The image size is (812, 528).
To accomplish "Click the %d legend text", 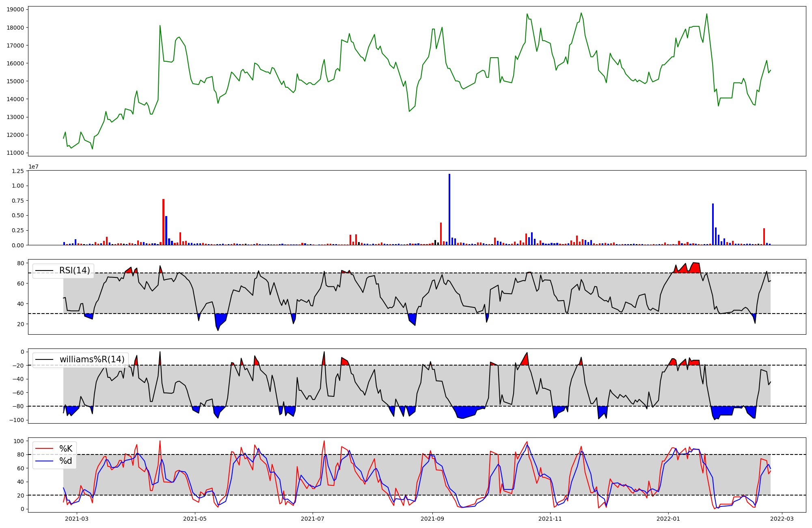I will coord(66,461).
